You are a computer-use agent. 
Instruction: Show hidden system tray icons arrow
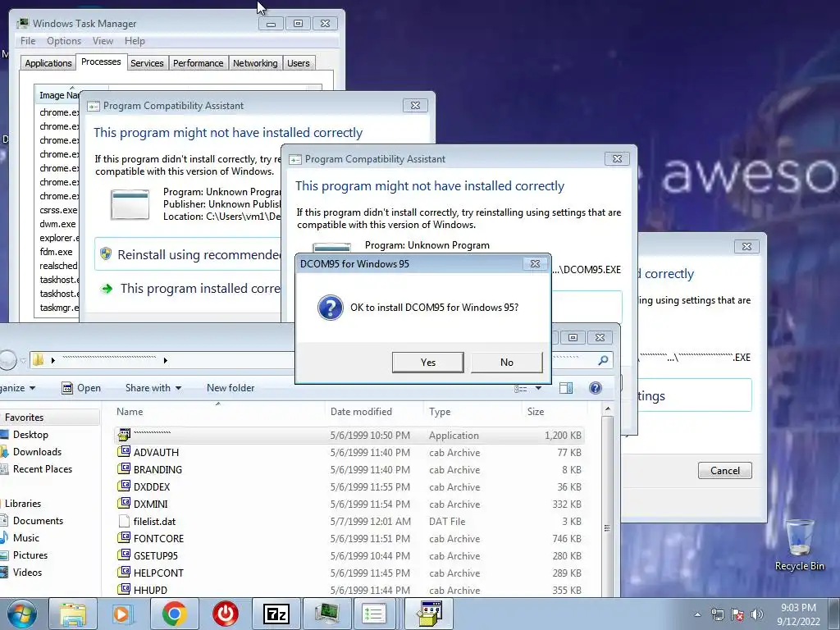click(x=697, y=614)
